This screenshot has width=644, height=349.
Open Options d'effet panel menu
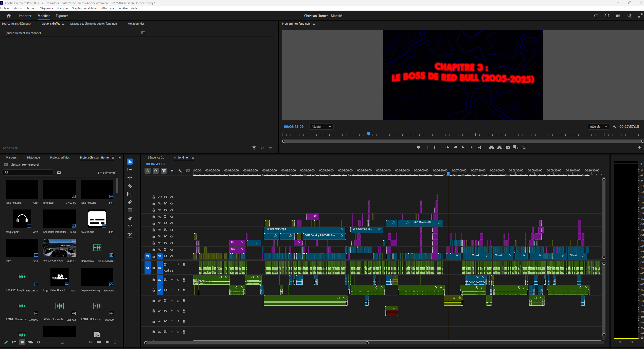click(x=63, y=24)
